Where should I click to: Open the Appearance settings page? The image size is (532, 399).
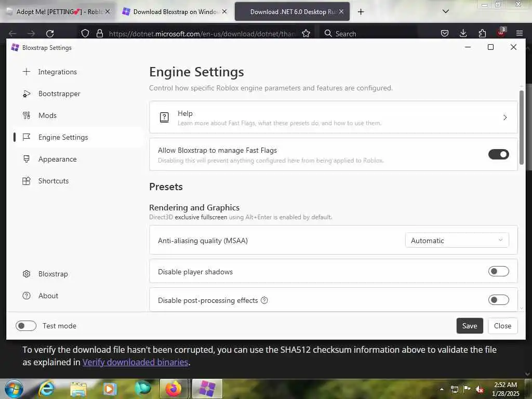(x=57, y=159)
